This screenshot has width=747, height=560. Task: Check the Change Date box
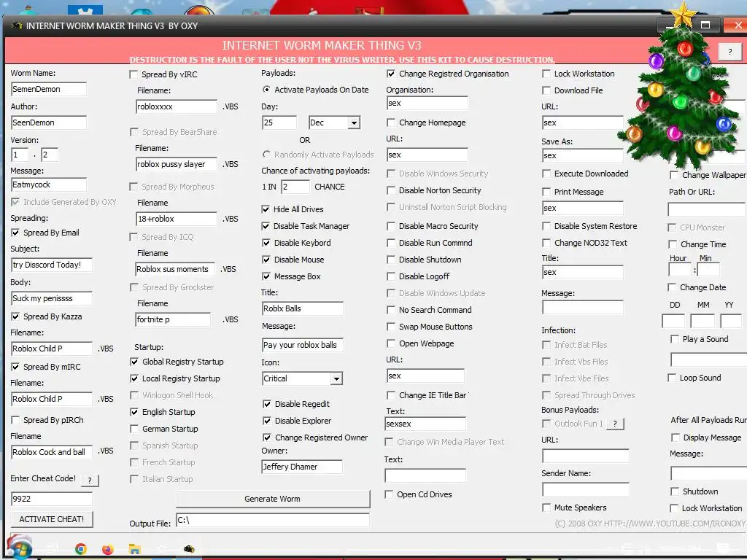(x=672, y=287)
